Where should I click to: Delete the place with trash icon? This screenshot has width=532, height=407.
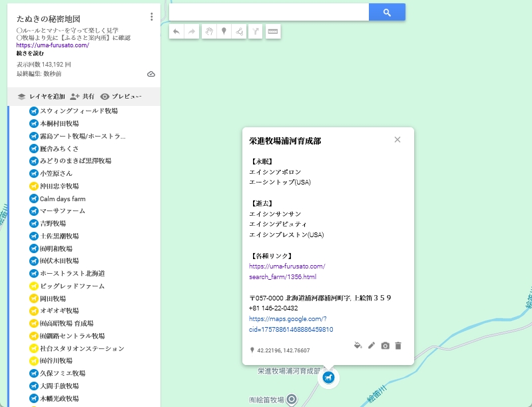[398, 346]
